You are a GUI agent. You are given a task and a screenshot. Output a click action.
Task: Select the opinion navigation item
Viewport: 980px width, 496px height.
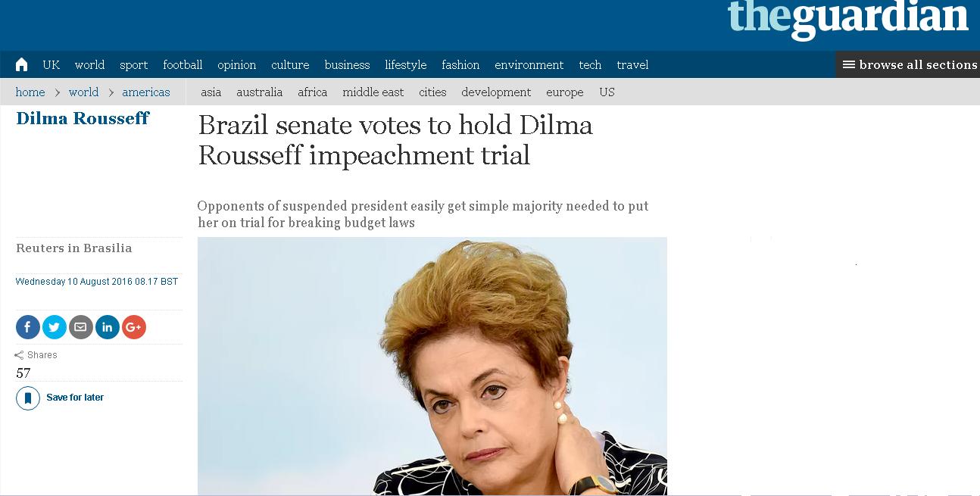coord(237,65)
